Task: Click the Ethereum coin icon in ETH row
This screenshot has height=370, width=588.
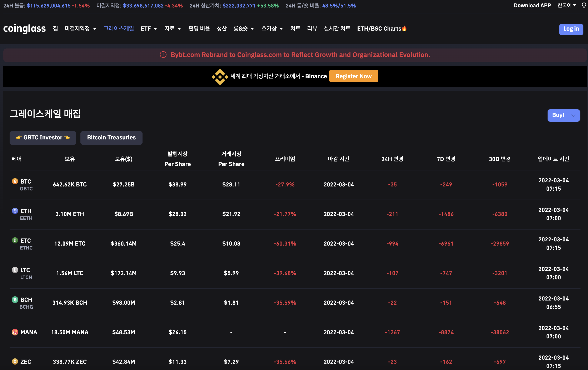Action: tap(15, 211)
